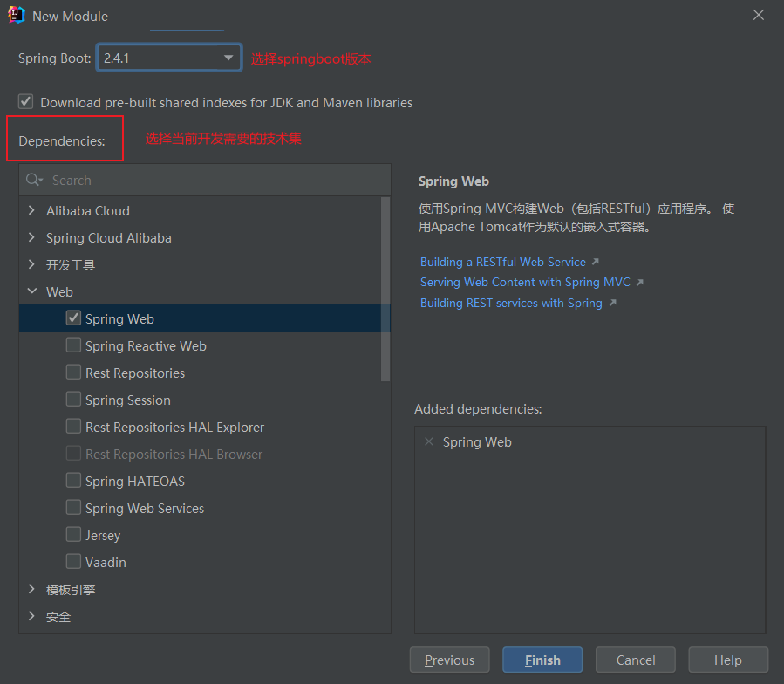
Task: Expand the 模板引擎 category
Action: [31, 589]
